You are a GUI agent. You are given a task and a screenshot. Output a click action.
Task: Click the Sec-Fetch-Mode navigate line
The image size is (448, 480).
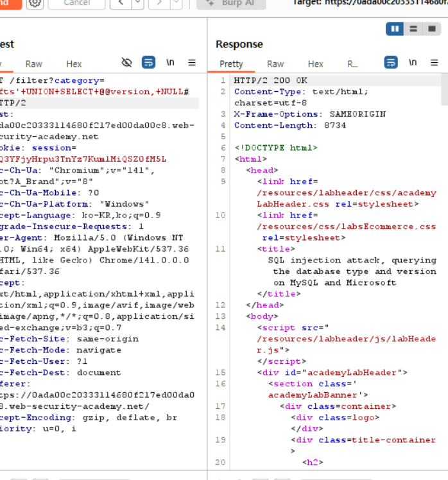coord(60,350)
